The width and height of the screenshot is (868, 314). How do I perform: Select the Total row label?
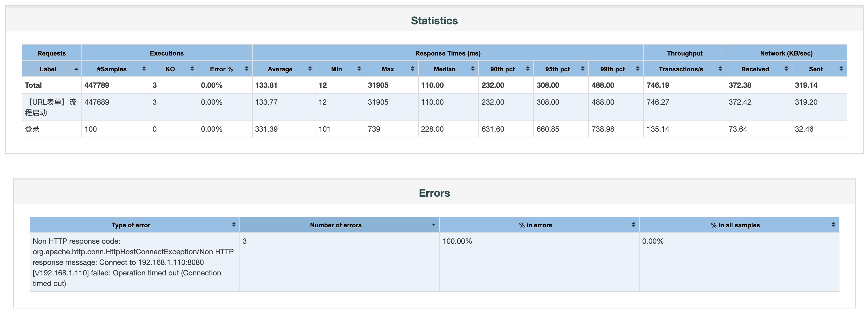click(33, 85)
